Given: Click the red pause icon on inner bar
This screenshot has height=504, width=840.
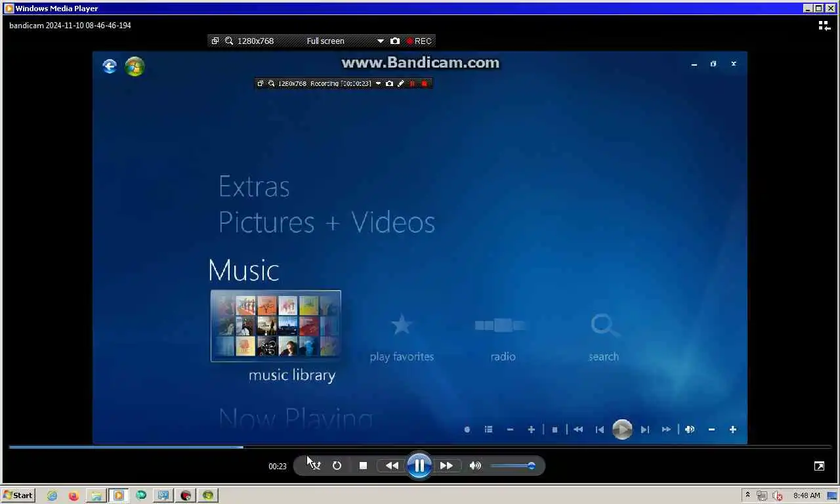Looking at the screenshot, I should pos(412,83).
